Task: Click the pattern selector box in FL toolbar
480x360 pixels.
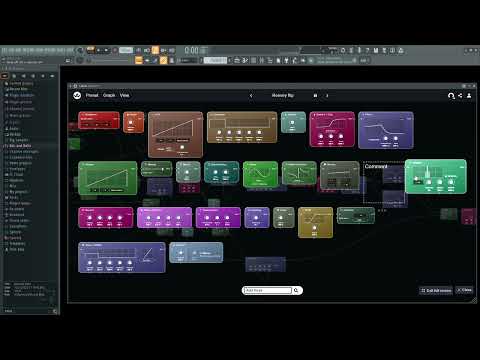Action: click(x=215, y=60)
